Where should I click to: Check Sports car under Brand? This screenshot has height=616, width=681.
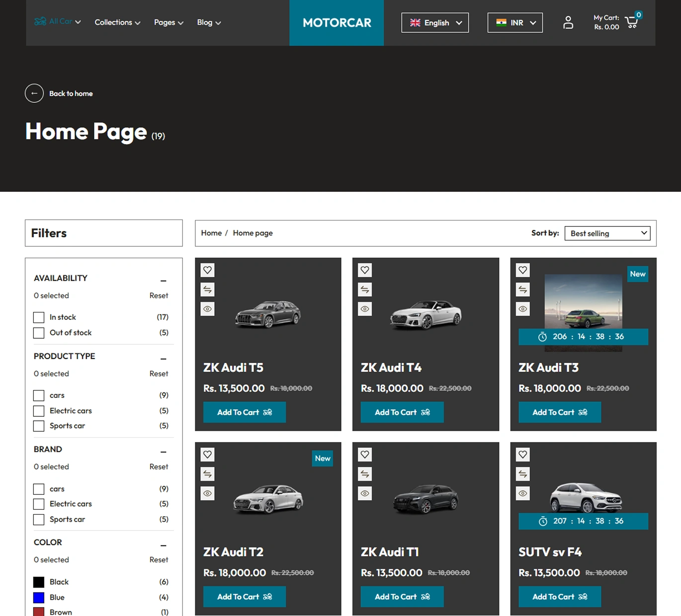pos(39,519)
